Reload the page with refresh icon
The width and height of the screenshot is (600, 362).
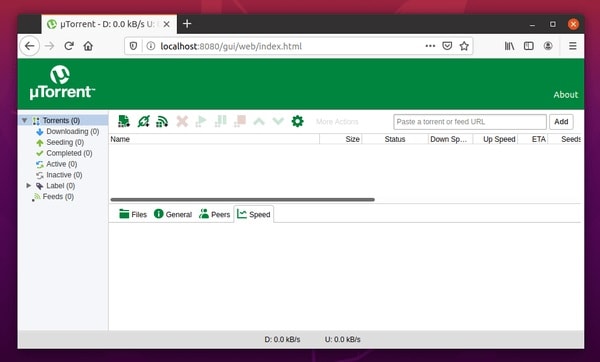tap(69, 46)
